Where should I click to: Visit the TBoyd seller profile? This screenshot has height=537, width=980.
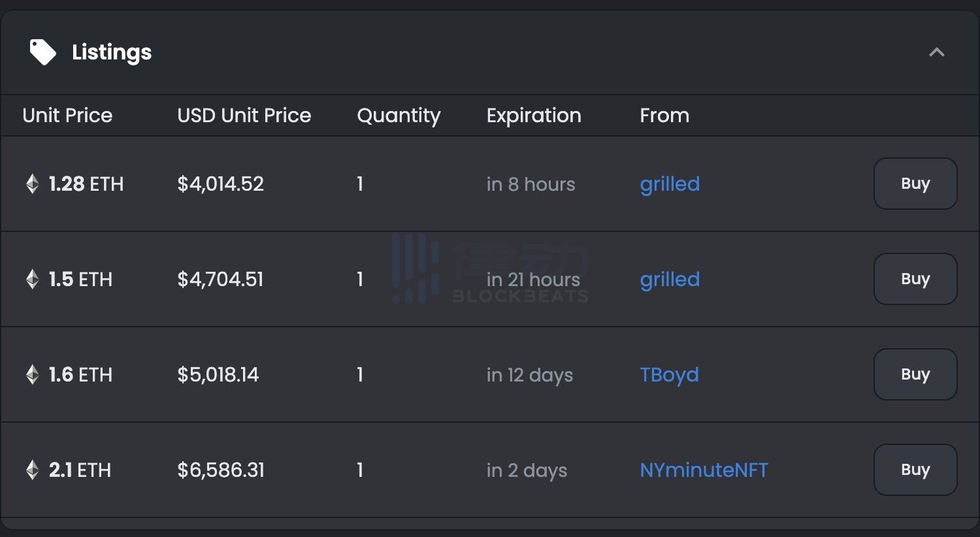tap(668, 375)
